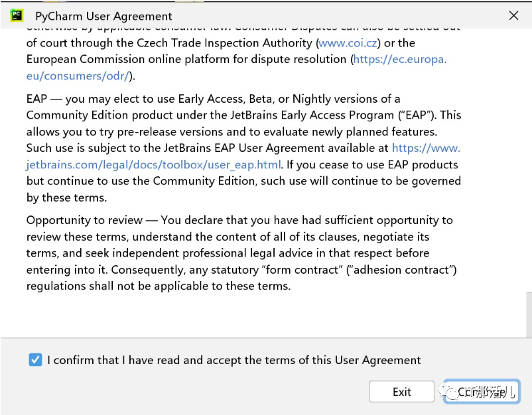
Task: Open the www.coi.cz link
Action: pos(347,42)
